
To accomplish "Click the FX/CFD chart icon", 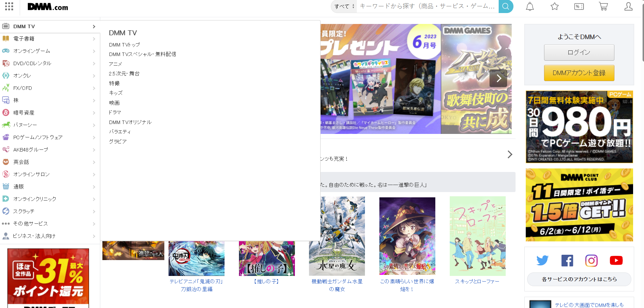I will point(6,88).
